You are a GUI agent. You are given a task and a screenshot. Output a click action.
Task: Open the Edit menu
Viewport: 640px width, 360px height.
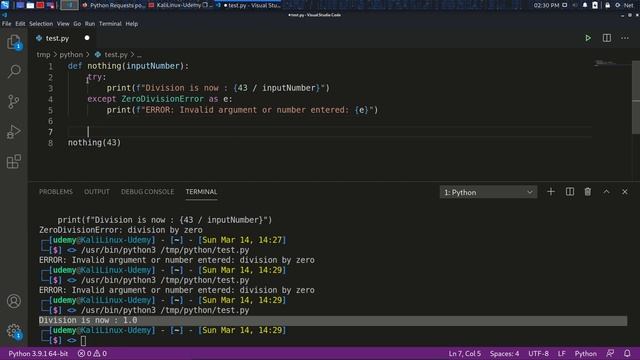(20, 24)
